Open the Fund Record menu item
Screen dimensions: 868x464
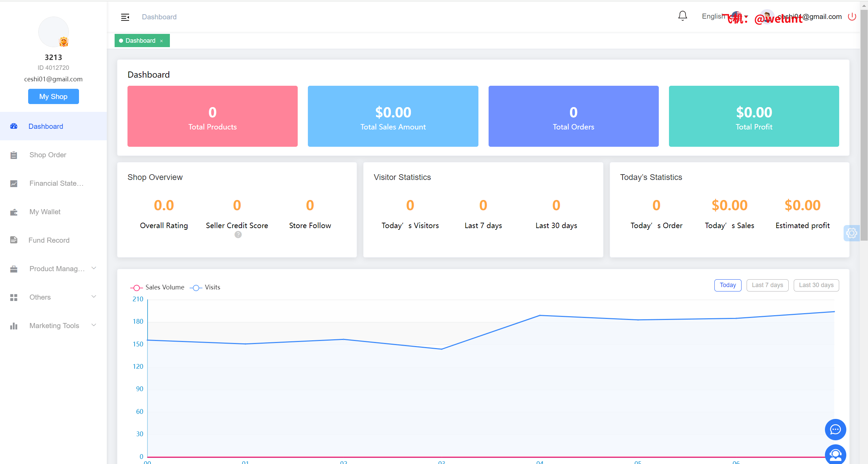49,240
